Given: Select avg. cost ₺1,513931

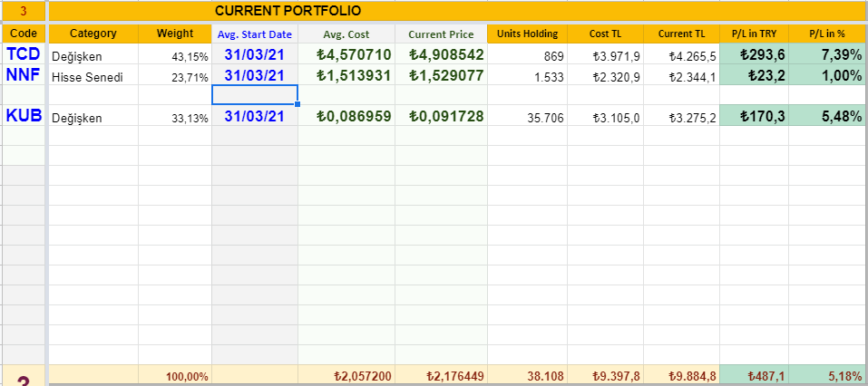Looking at the screenshot, I should (x=346, y=74).
